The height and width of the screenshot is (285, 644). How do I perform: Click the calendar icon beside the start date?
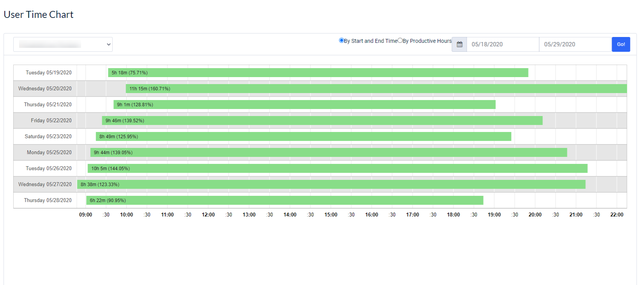[x=459, y=44]
